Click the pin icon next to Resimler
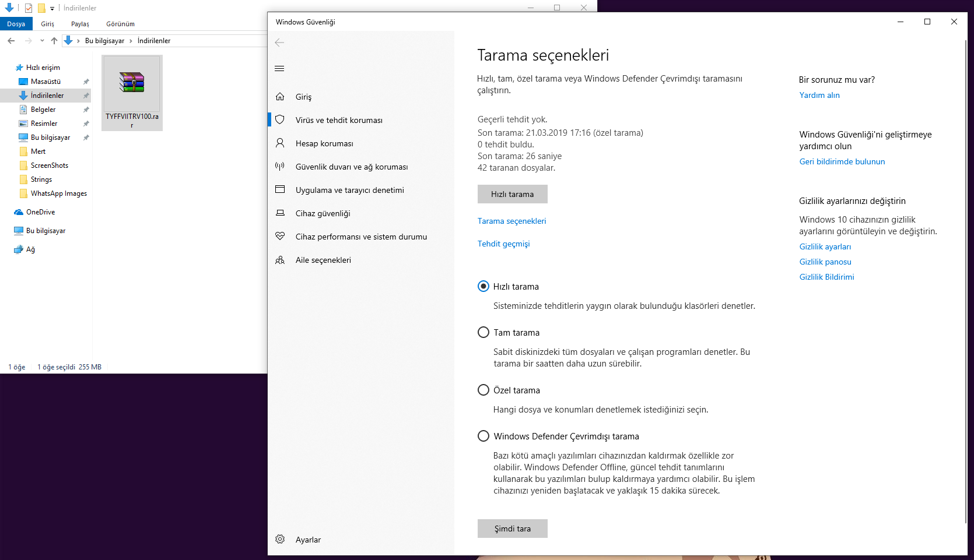Screen dimensions: 974x560 pyautogui.click(x=86, y=124)
